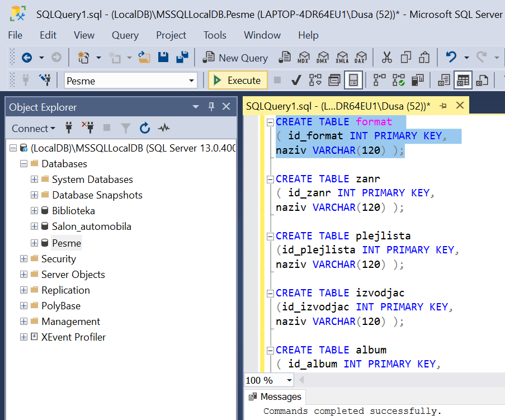This screenshot has height=420, width=505.
Task: Click the horizontal scrollbar left arrow
Action: [x=301, y=380]
